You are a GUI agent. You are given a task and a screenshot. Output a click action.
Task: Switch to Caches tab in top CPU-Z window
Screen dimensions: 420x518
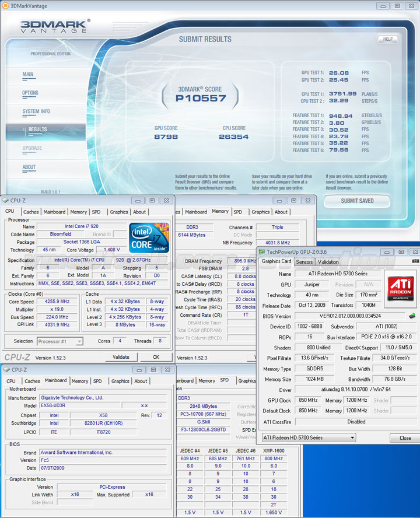(x=31, y=212)
